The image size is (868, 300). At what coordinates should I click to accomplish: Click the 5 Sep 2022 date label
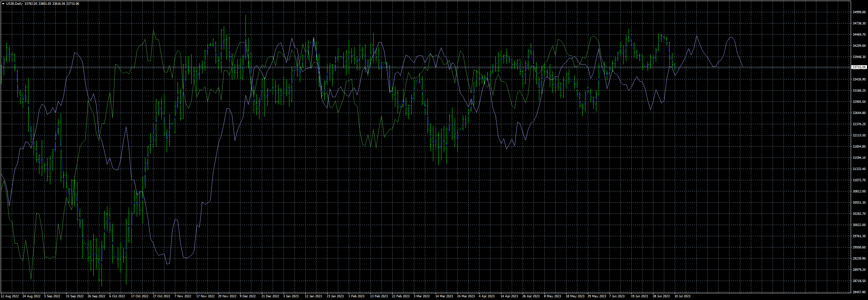tap(52, 296)
